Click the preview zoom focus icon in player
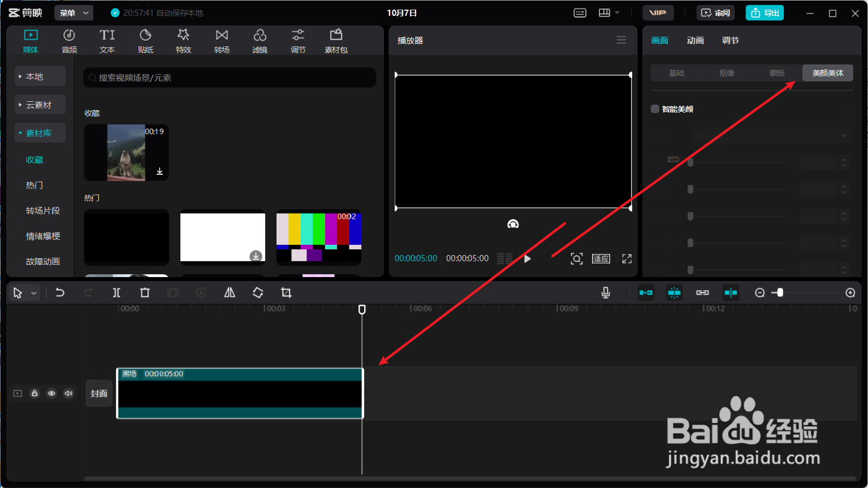Image resolution: width=868 pixels, height=488 pixels. click(x=576, y=258)
